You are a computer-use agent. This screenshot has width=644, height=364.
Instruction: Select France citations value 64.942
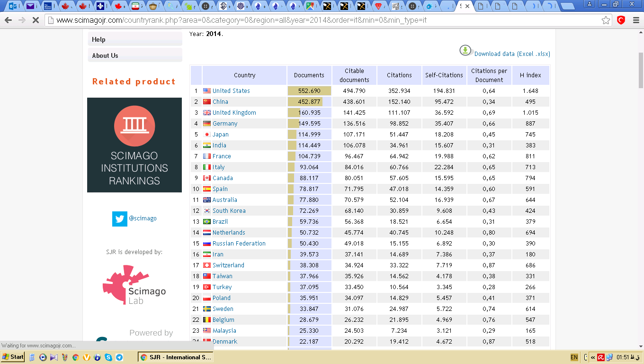point(399,156)
